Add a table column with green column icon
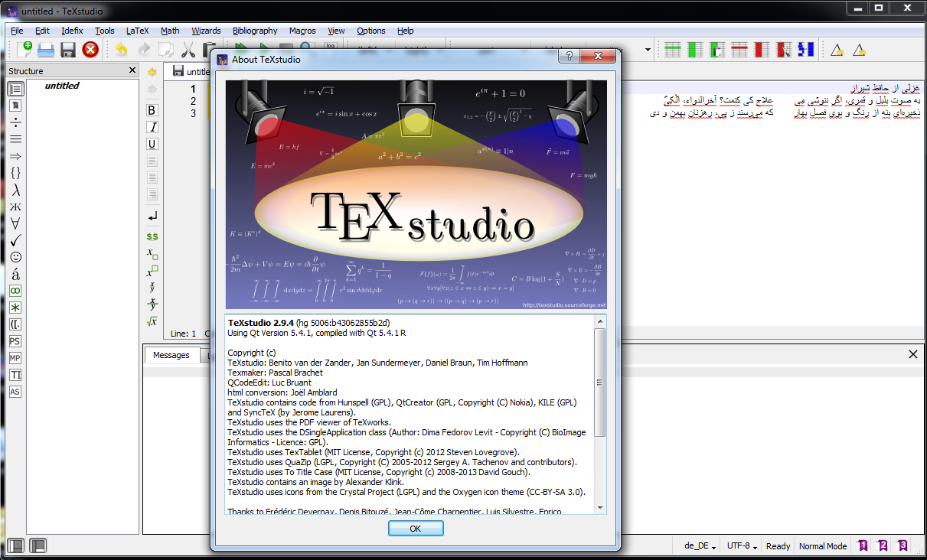Viewport: 927px width, 560px height. pos(695,50)
